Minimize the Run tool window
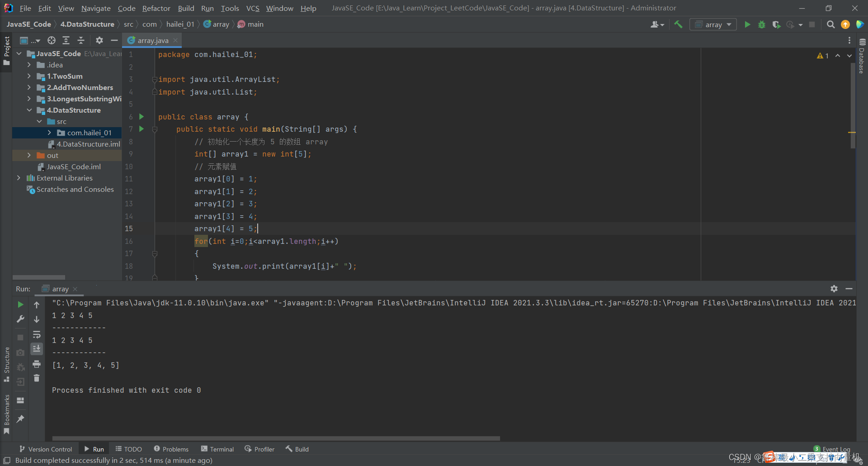Screen dimensions: 868x466 (849, 289)
